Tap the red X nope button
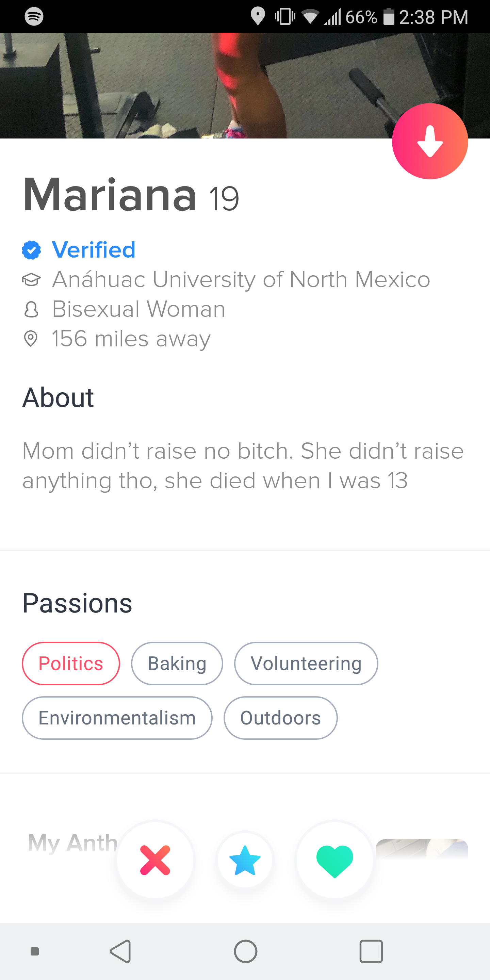The height and width of the screenshot is (980, 490). [x=155, y=860]
